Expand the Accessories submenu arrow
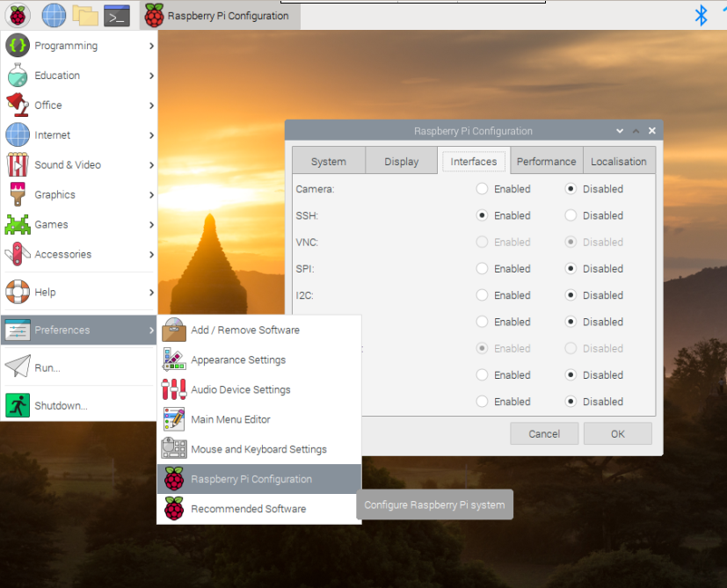 coord(151,254)
